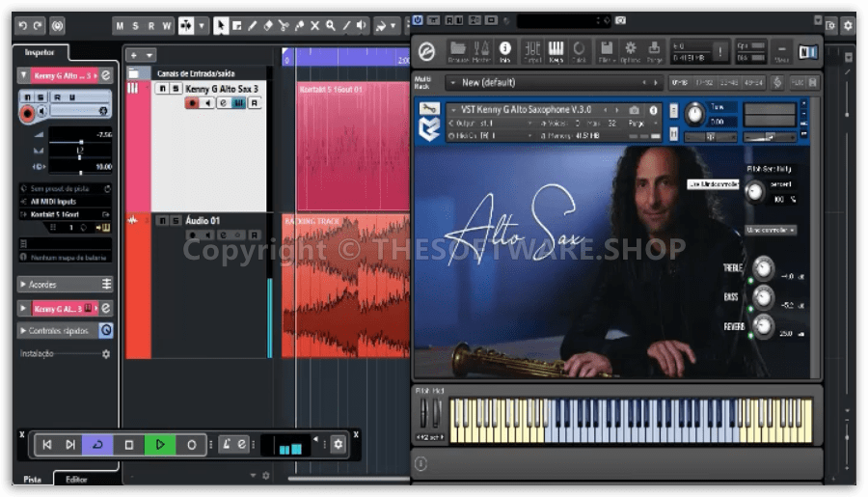The width and height of the screenshot is (868, 497).
Task: Click the Undo arrow in top toolbar
Action: point(23,25)
